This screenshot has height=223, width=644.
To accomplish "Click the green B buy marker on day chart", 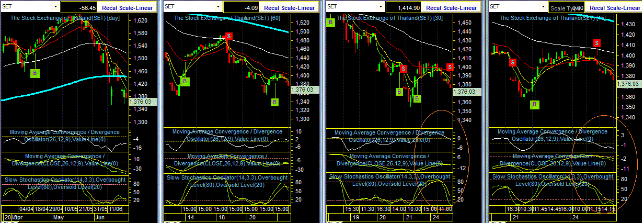I will tap(35, 73).
